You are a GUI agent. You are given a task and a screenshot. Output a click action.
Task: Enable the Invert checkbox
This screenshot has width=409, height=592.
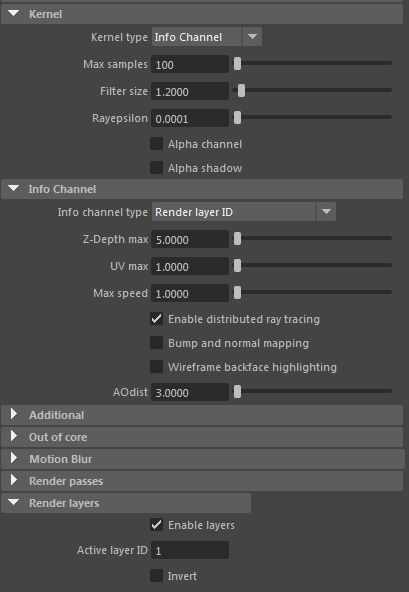click(x=156, y=576)
